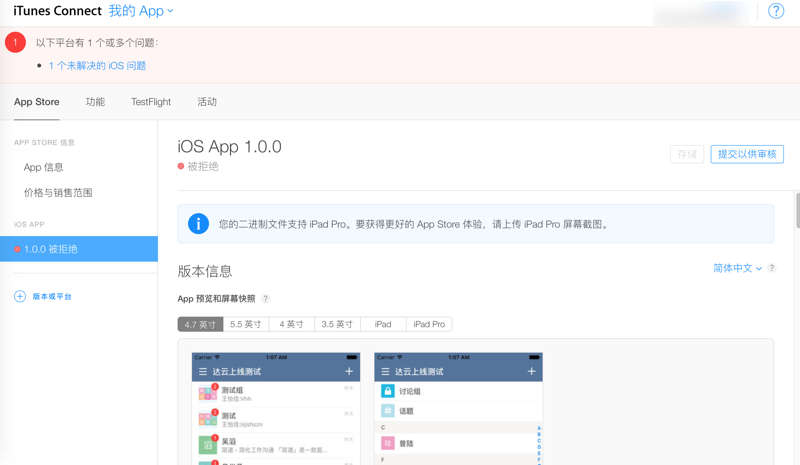Click help icon next to 简体中文

[772, 268]
